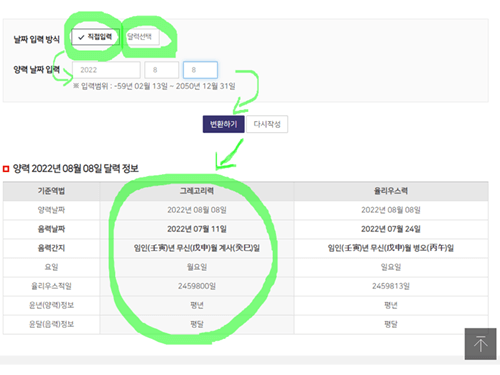The width and height of the screenshot is (500, 375).
Task: Select the 직접입력 input mode option
Action: (95, 37)
